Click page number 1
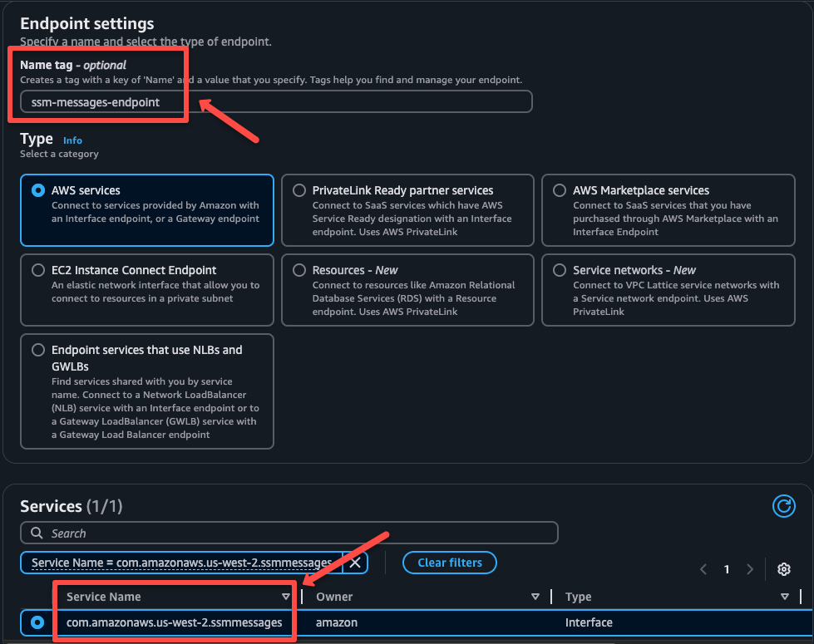 (727, 569)
